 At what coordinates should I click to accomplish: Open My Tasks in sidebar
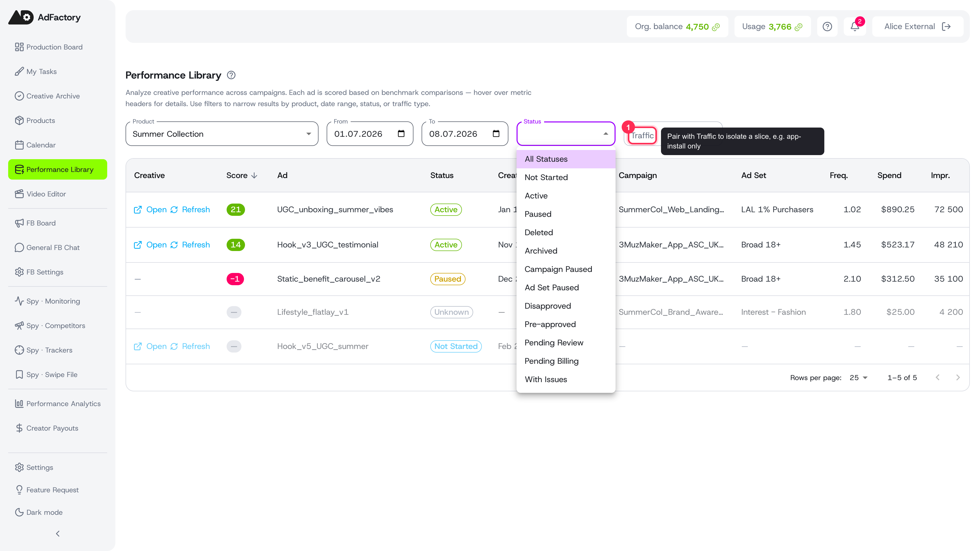point(57,71)
